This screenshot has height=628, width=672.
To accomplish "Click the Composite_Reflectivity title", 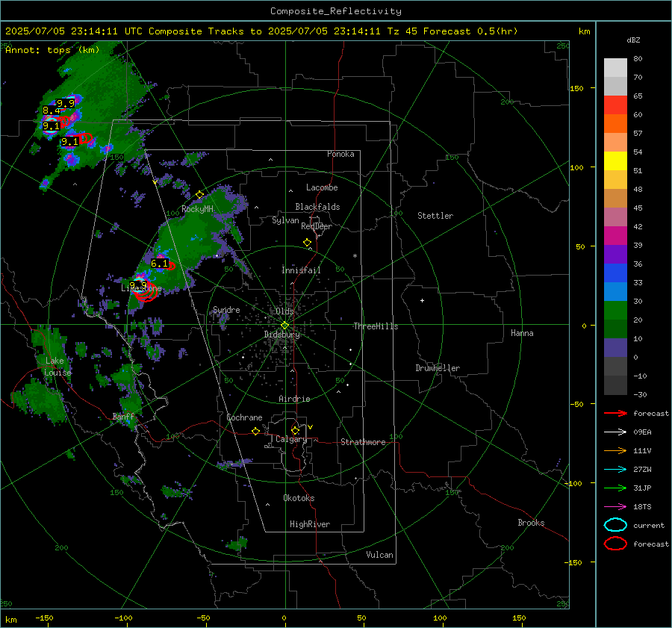I will (x=336, y=11).
